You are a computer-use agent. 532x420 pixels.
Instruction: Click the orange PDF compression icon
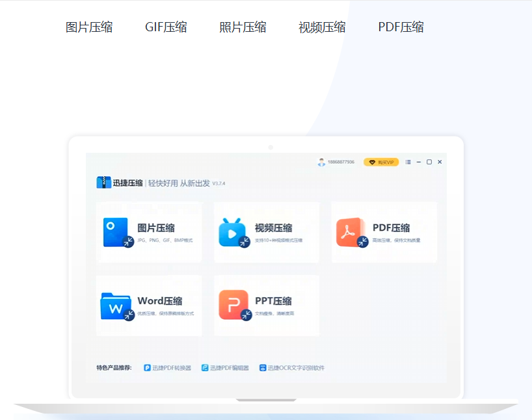352,233
